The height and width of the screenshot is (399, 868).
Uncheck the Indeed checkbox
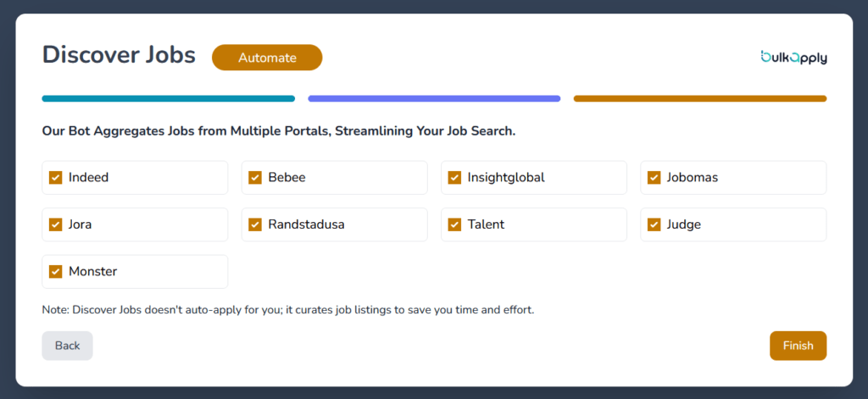[x=56, y=178]
